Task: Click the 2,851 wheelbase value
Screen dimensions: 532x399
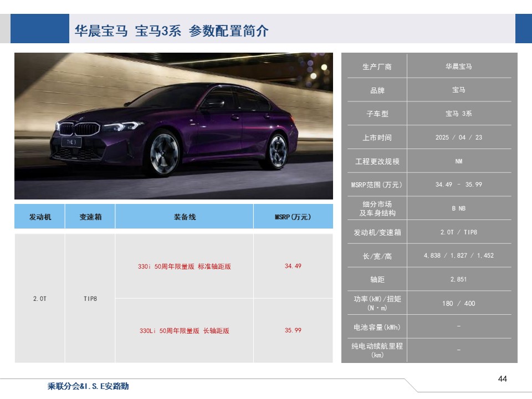Action: point(459,279)
